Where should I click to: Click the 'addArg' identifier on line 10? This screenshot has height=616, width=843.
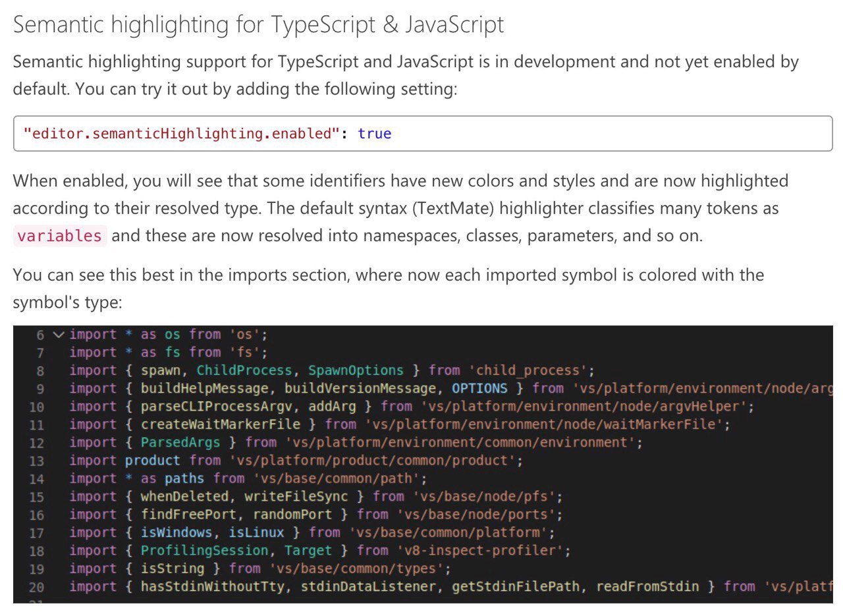[x=332, y=406]
